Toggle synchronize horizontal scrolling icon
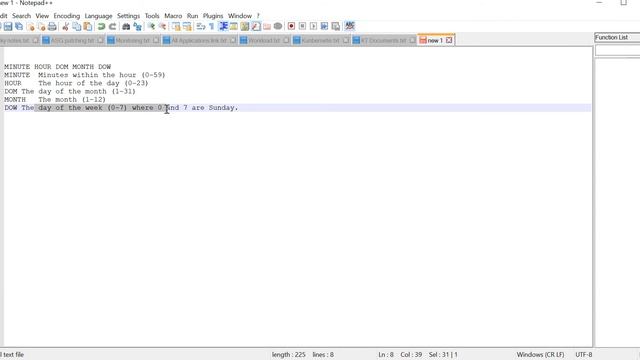 click(187, 27)
